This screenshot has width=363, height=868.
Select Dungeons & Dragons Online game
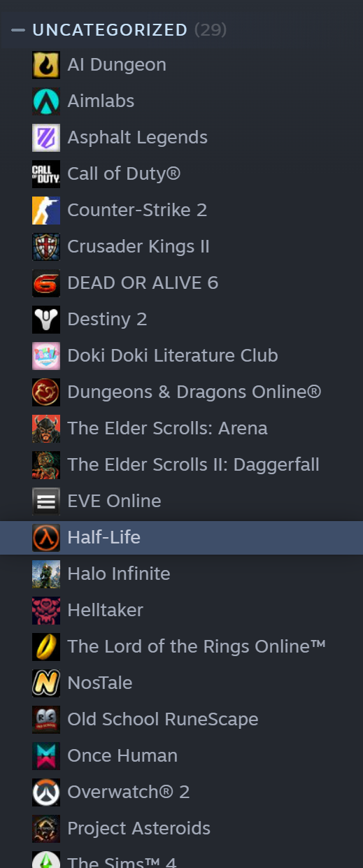point(181,392)
